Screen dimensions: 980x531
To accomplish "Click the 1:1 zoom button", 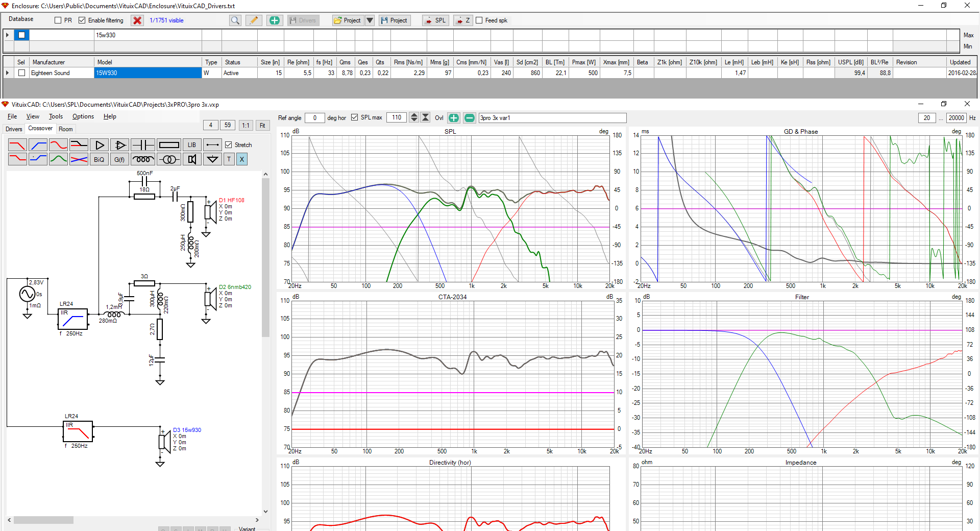I will click(x=246, y=125).
